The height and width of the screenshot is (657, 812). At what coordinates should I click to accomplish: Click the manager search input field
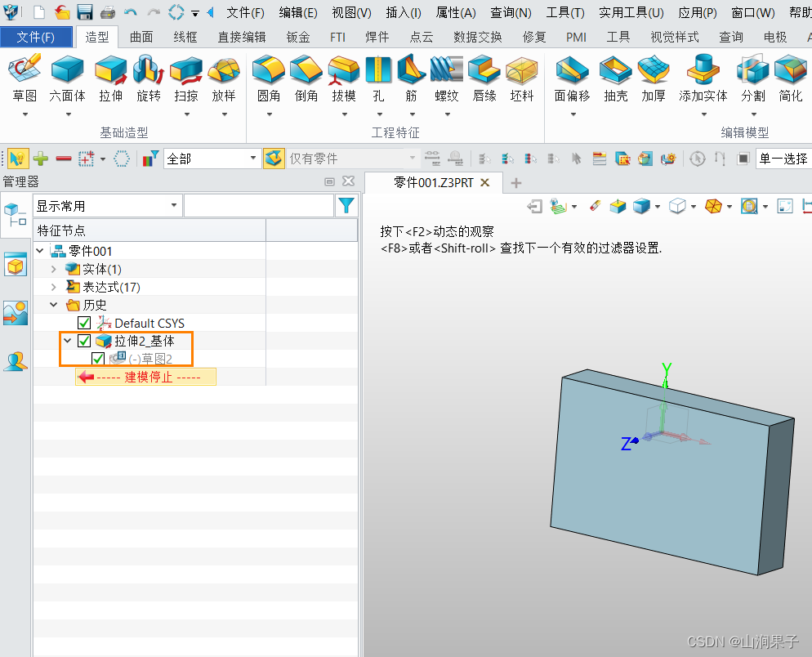point(258,206)
